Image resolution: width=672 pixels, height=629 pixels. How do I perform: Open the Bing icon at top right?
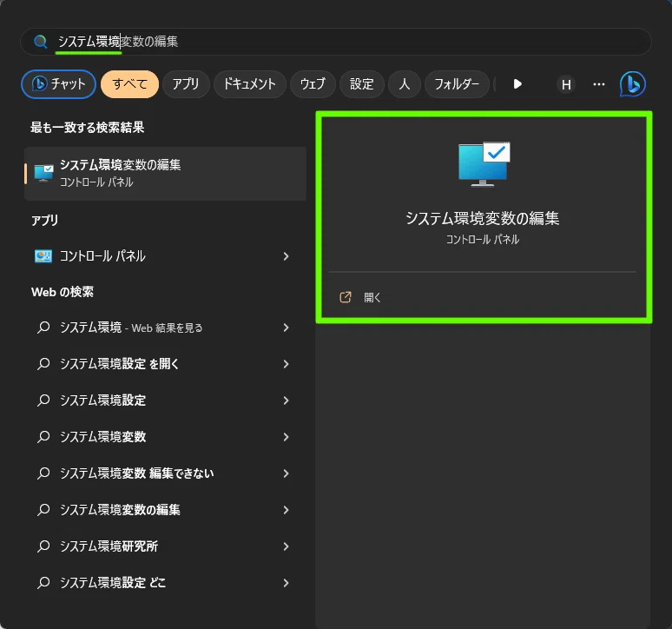633,84
